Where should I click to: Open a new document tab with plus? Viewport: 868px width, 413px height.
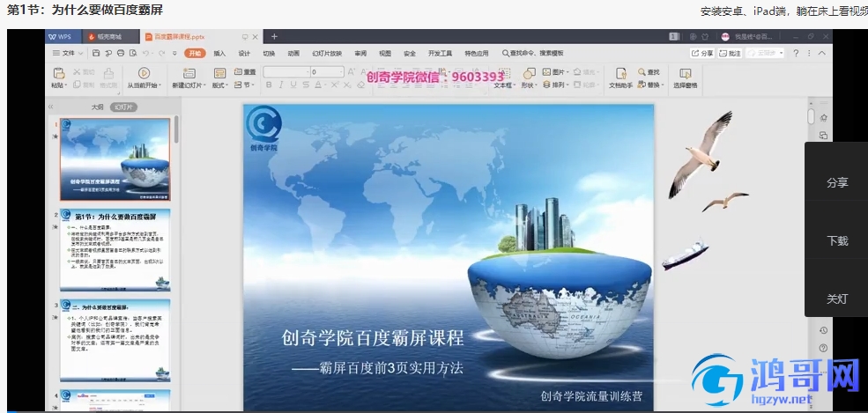tap(274, 36)
